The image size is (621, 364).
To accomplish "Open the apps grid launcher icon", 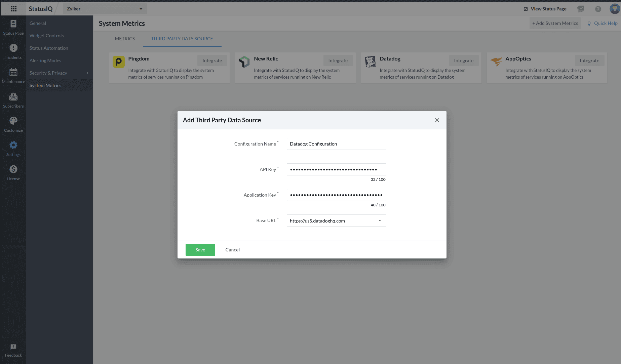I will click(13, 9).
